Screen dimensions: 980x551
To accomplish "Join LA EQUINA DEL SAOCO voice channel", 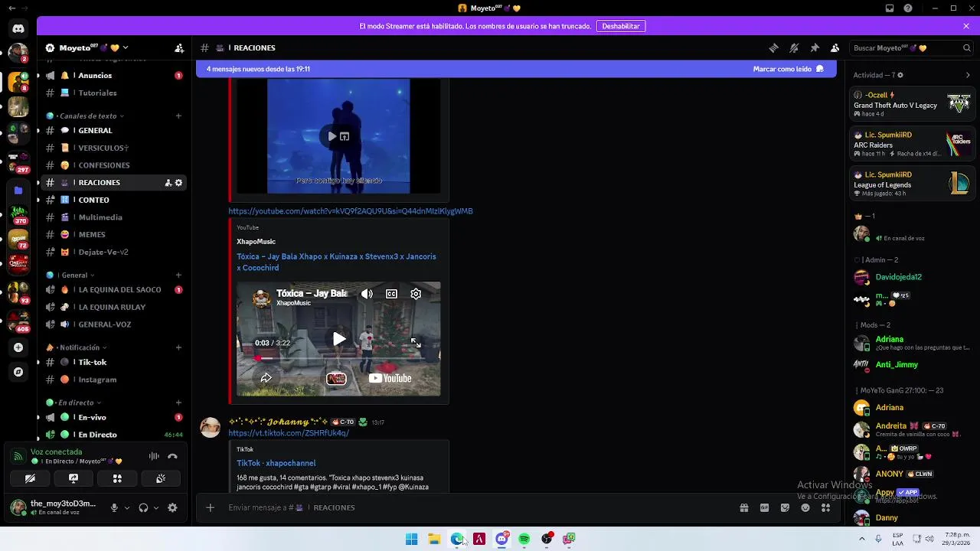I will click(x=114, y=290).
